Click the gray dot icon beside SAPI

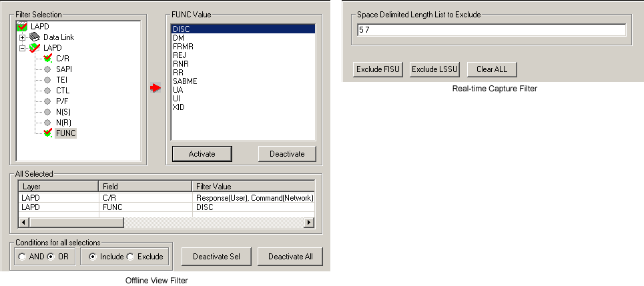tap(47, 69)
